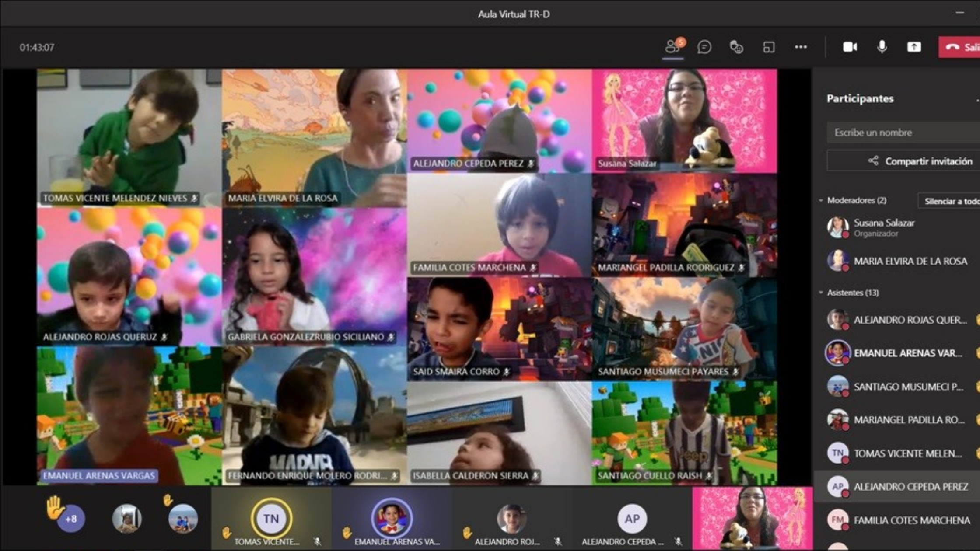Select Susana Salazar in participants list
This screenshot has height=551, width=980.
(x=897, y=227)
